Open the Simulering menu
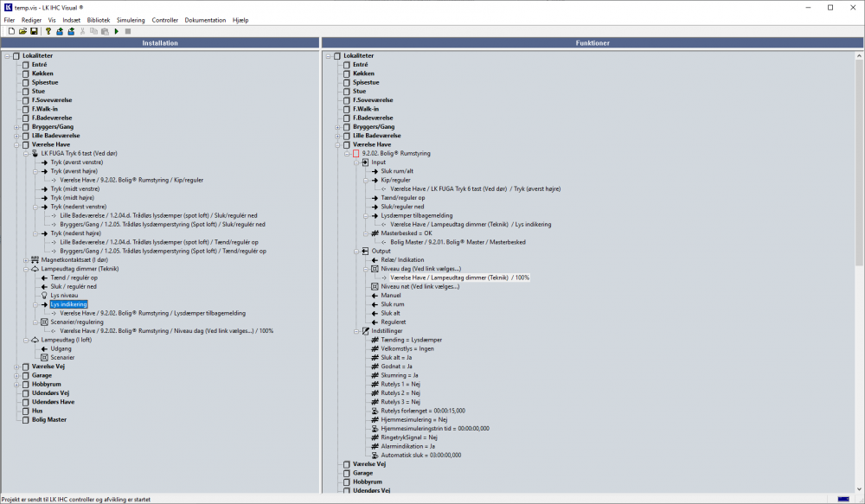The width and height of the screenshot is (865, 504). 131,20
